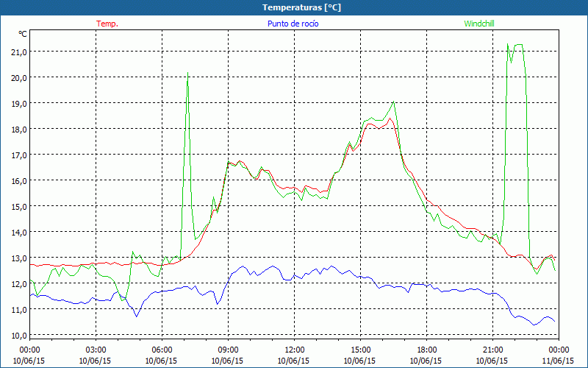Click the 21,0 y-axis value
Image resolution: width=588 pixels, height=368 pixels.
click(x=18, y=52)
